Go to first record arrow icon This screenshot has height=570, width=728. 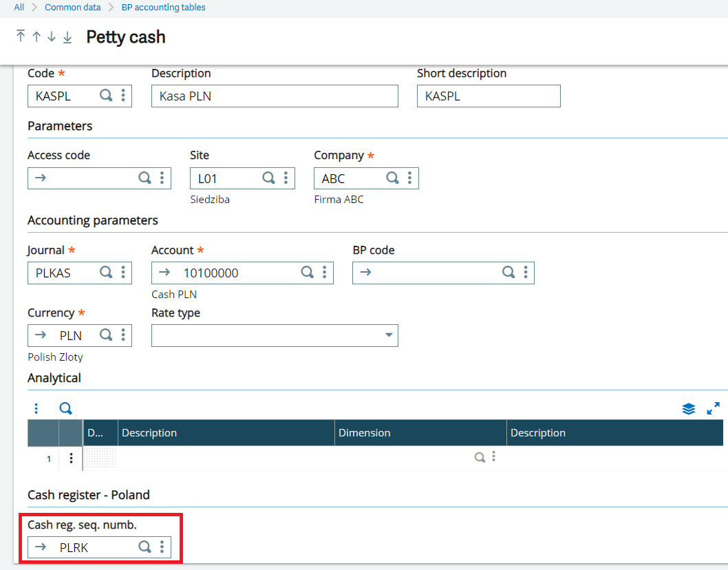[x=21, y=36]
